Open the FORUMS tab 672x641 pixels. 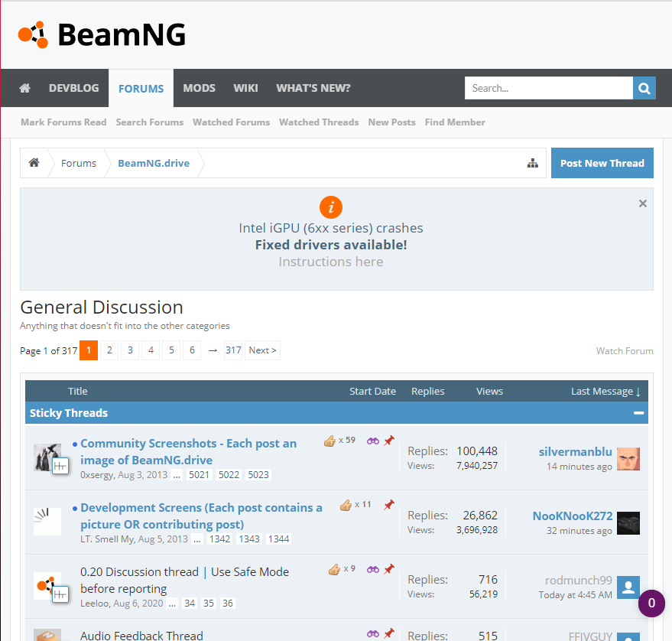click(x=141, y=88)
